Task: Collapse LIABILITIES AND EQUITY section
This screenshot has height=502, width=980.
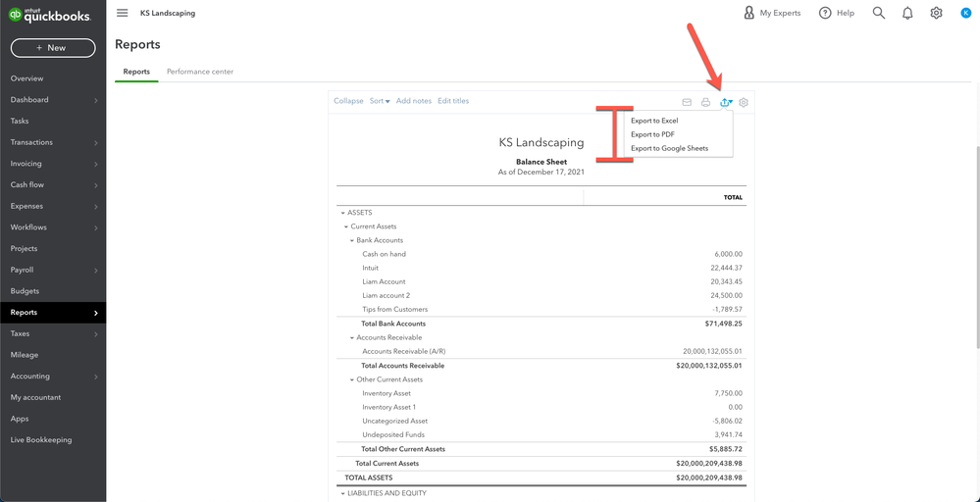Action: (x=343, y=493)
